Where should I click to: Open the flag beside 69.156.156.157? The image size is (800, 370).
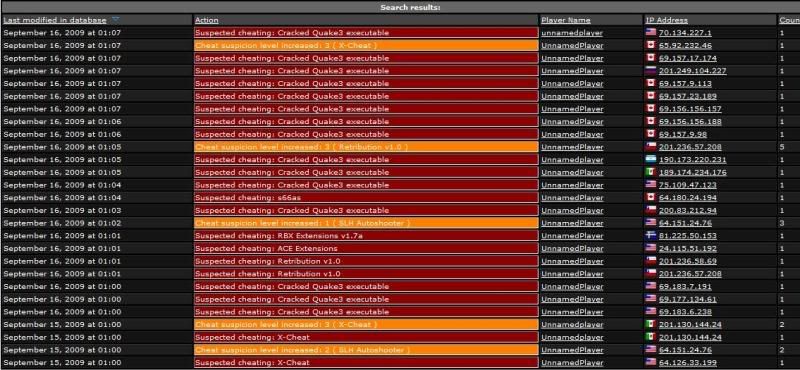click(651, 108)
